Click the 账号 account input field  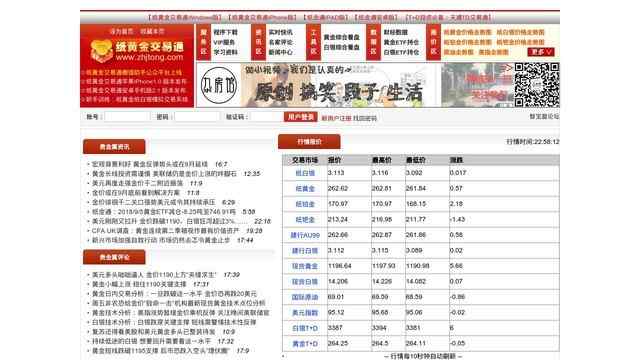[127, 117]
